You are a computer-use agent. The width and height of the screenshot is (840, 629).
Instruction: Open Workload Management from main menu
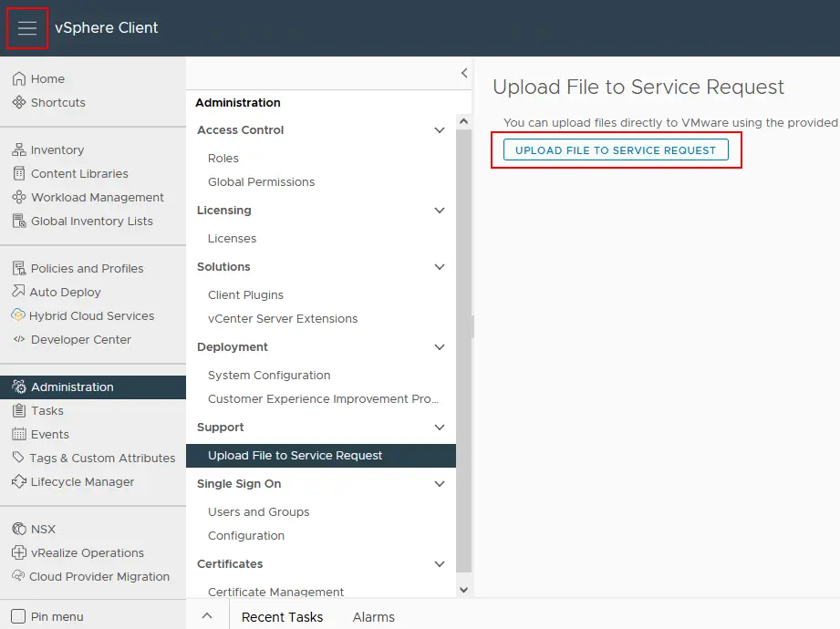pos(98,197)
